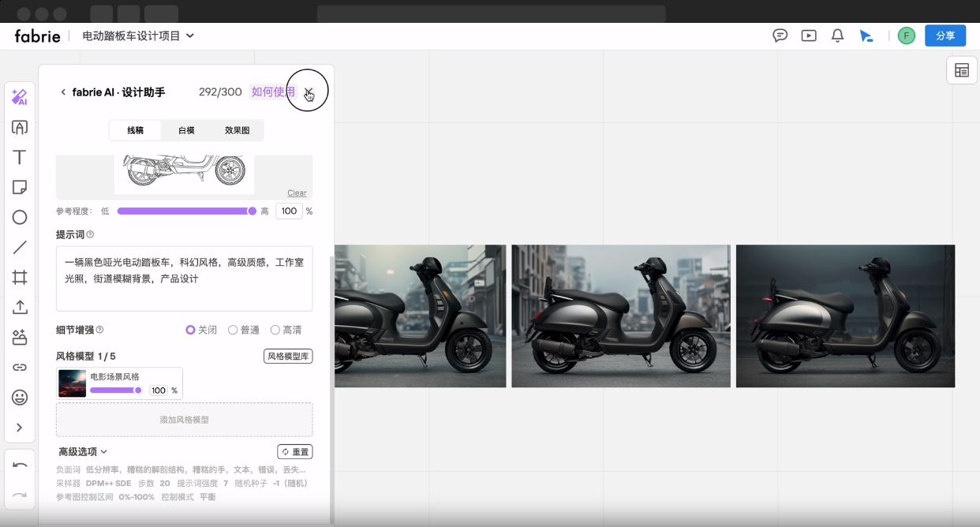Start presentation mode play icon
The image size is (980, 527).
coord(809,36)
